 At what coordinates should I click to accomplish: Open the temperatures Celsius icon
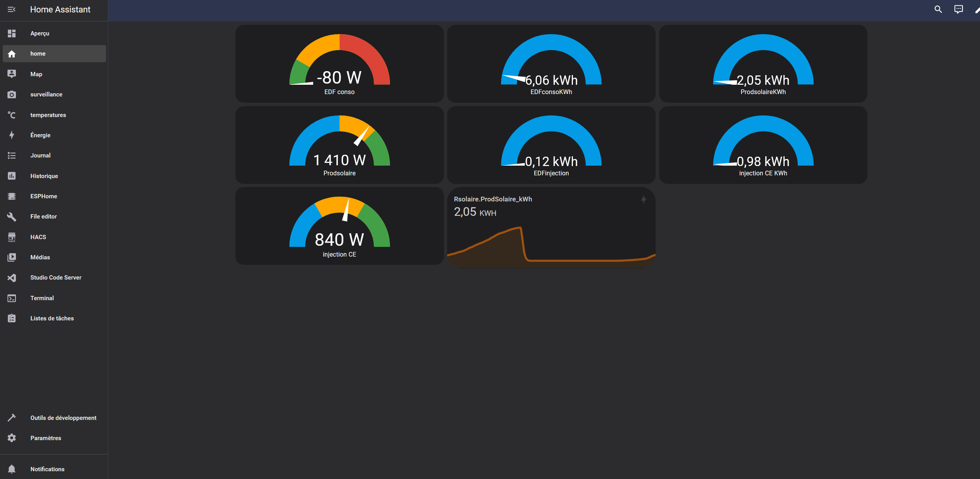pyautogui.click(x=12, y=115)
